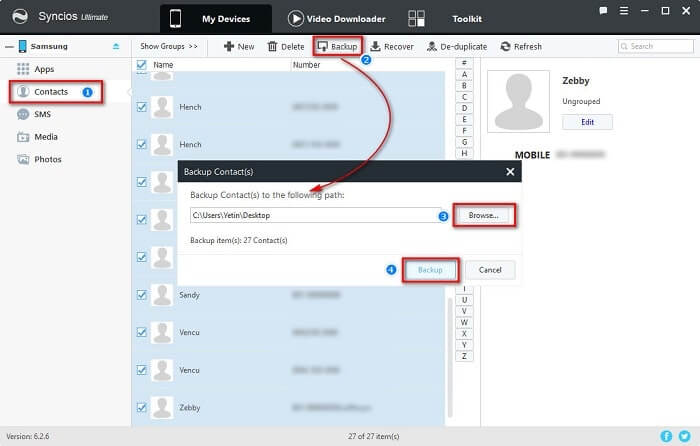The image size is (700, 446).
Task: Jump to letter A in index
Action: pos(464,74)
